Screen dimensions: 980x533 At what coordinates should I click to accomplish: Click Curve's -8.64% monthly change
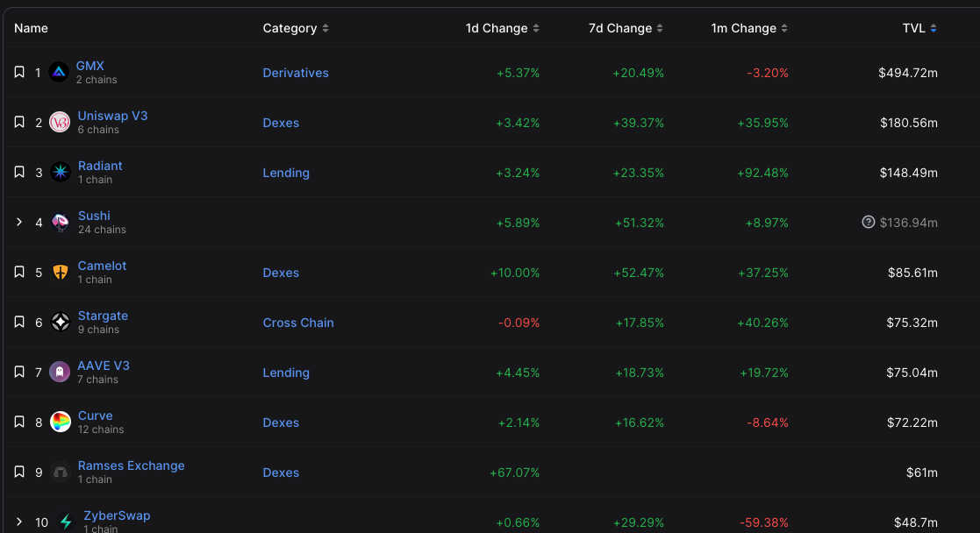pyautogui.click(x=768, y=423)
